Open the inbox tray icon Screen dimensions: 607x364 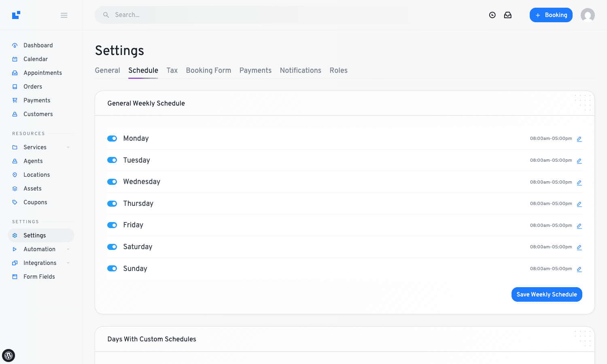[508, 15]
